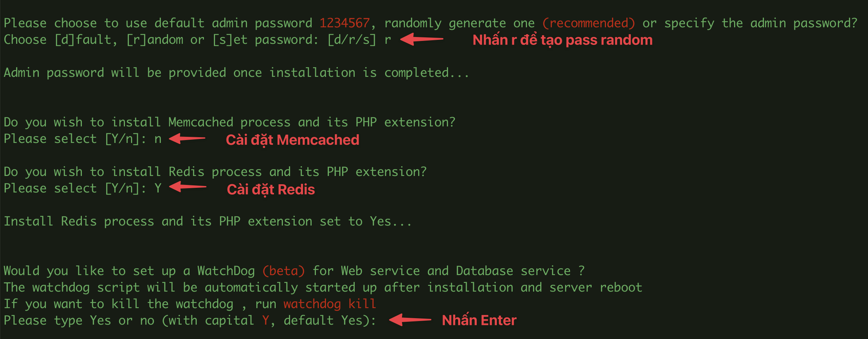Screen dimensions: 868x339
Task: Click the 'Install Redis process ... set to Yes' line
Action: click(x=208, y=222)
